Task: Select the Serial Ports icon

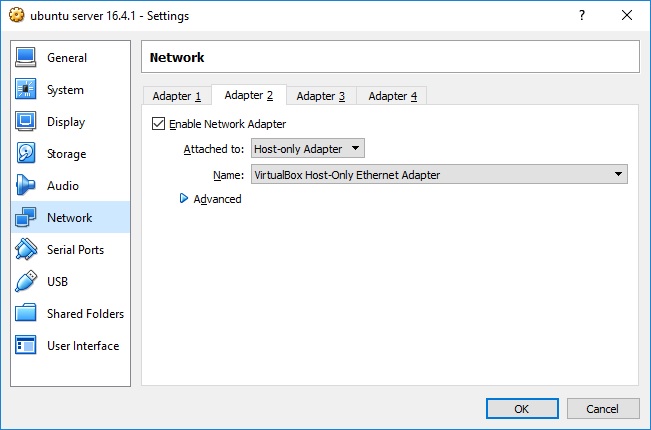Action: tap(27, 250)
